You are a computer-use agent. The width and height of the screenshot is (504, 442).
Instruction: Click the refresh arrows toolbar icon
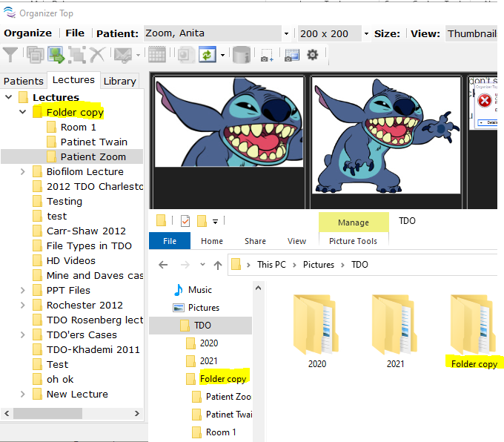[x=207, y=54]
